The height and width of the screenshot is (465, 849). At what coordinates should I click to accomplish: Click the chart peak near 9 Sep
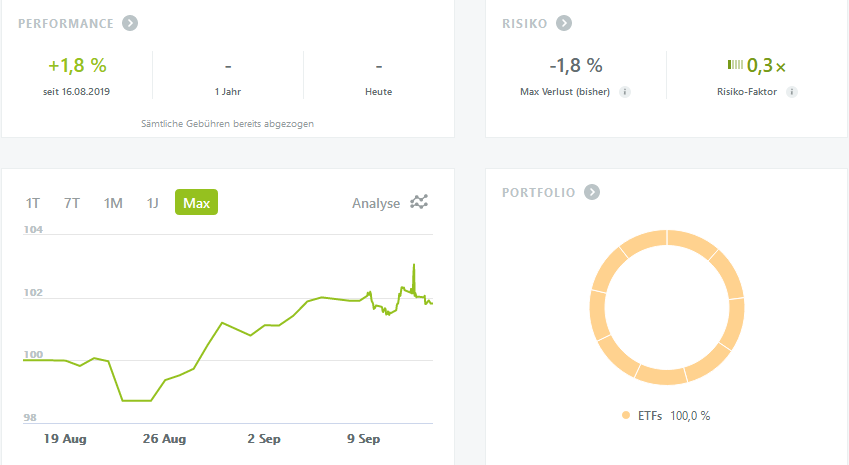coord(414,265)
